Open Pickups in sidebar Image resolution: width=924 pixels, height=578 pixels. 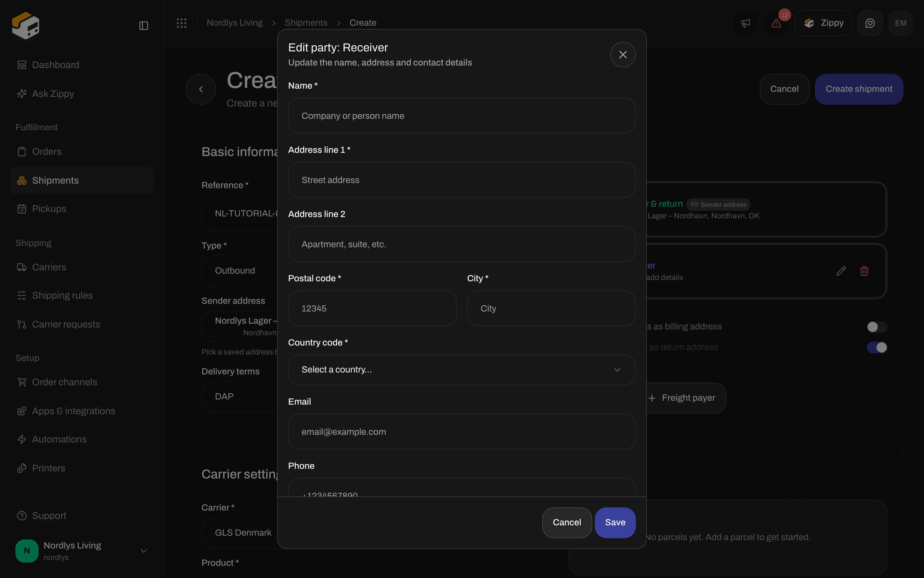click(82, 209)
